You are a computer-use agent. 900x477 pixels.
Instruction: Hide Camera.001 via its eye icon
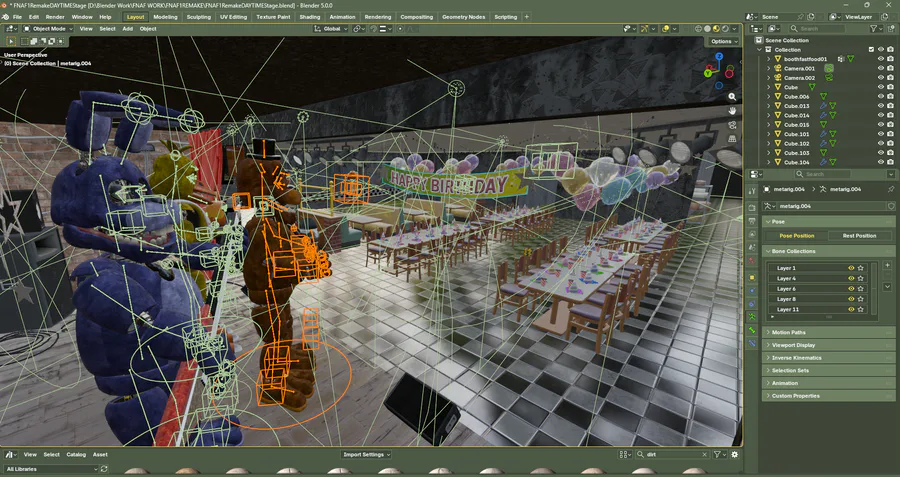tap(880, 68)
